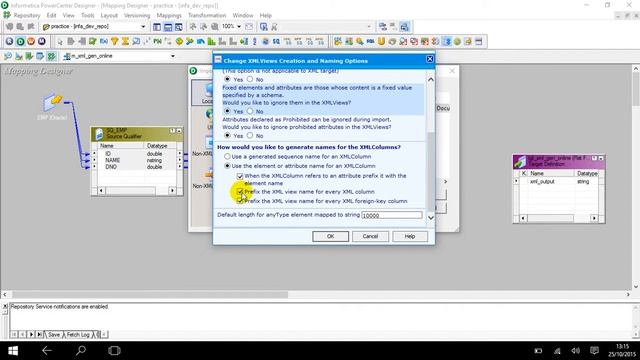Click Cancel in XMLViews options dialog
The width and height of the screenshot is (640, 360).
coord(370,236)
